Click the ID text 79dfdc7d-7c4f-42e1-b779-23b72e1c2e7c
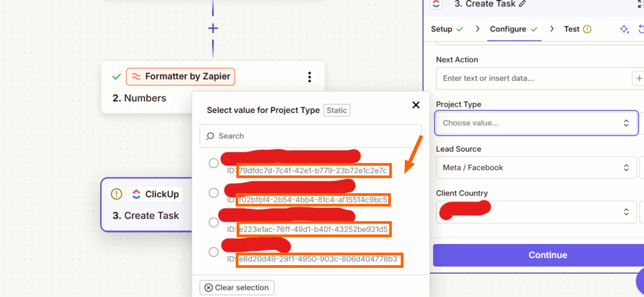Screen dimensions: 644x297 [x=313, y=170]
